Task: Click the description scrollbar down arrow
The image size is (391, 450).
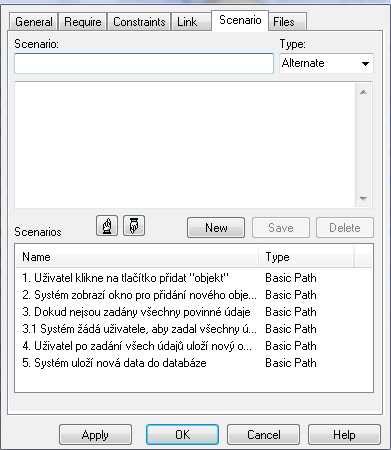Action: (x=363, y=199)
